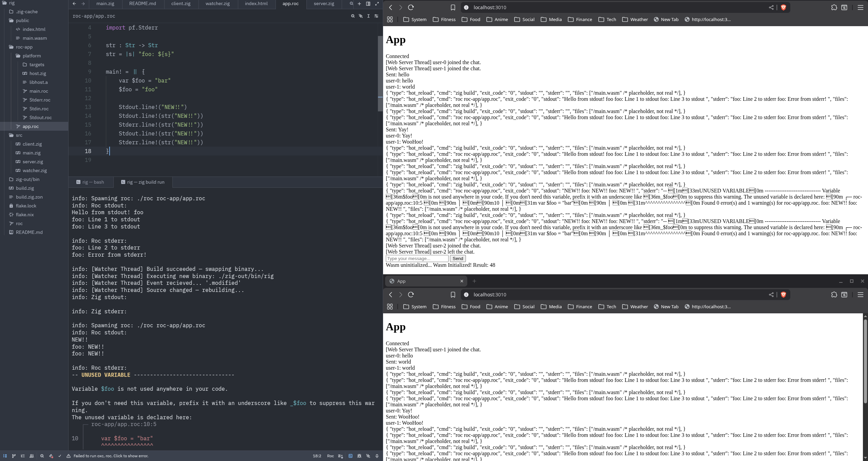The image size is (868, 461).
Task: Collapse the roc-app folder
Action: click(x=24, y=47)
